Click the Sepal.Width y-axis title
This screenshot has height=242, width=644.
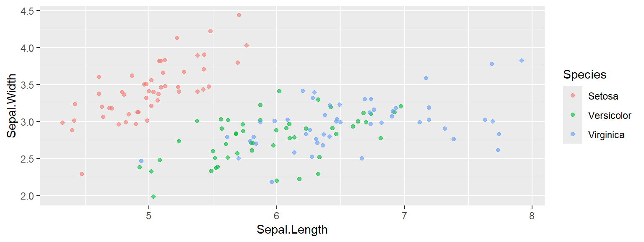pyautogui.click(x=12, y=105)
